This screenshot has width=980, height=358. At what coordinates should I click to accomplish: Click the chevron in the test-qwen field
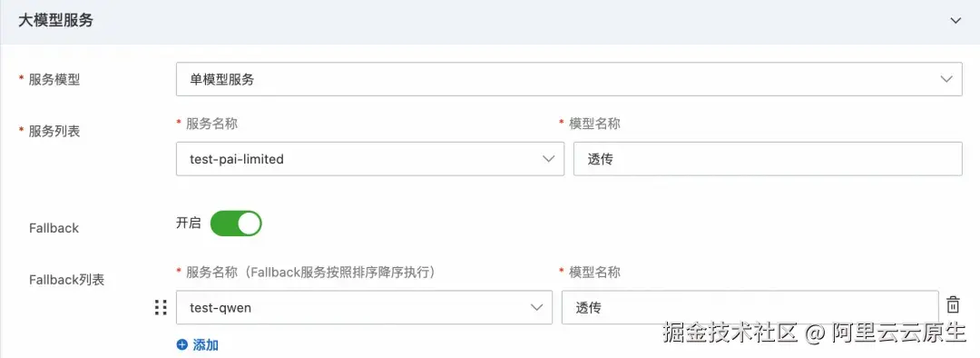537,307
